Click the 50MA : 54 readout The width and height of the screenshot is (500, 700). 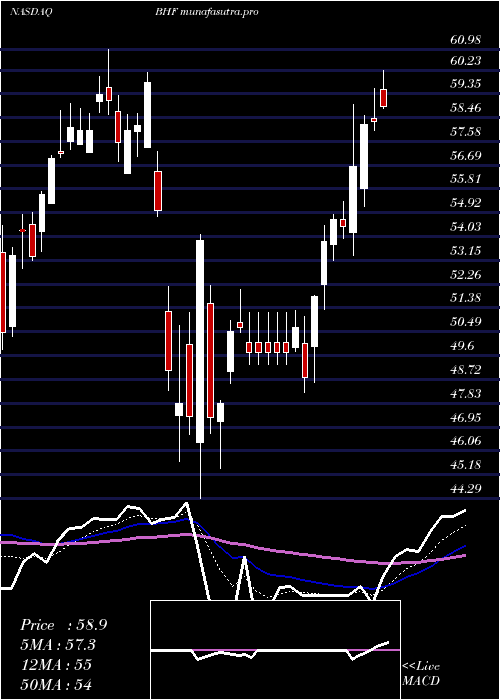(x=56, y=684)
